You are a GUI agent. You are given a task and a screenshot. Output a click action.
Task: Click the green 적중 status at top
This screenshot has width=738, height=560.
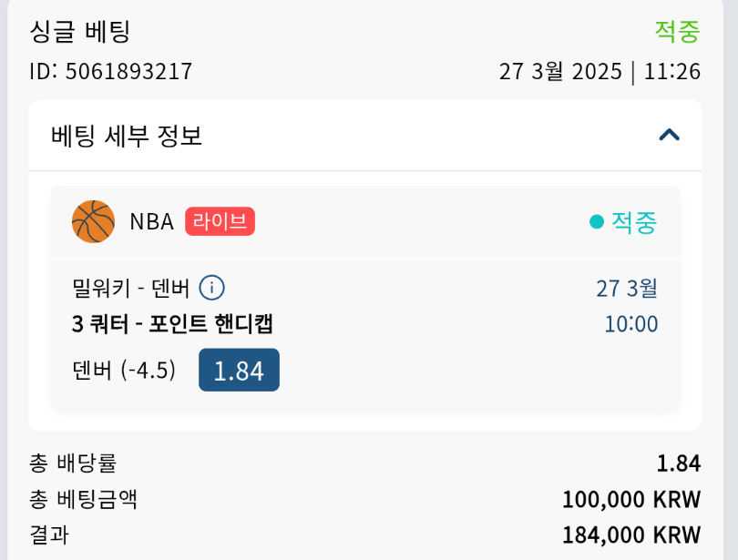[677, 31]
